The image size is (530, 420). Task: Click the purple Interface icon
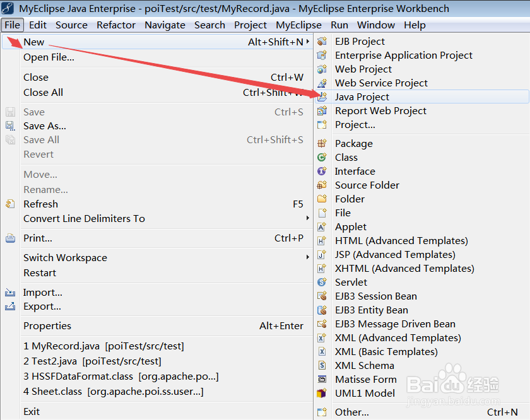tap(322, 172)
